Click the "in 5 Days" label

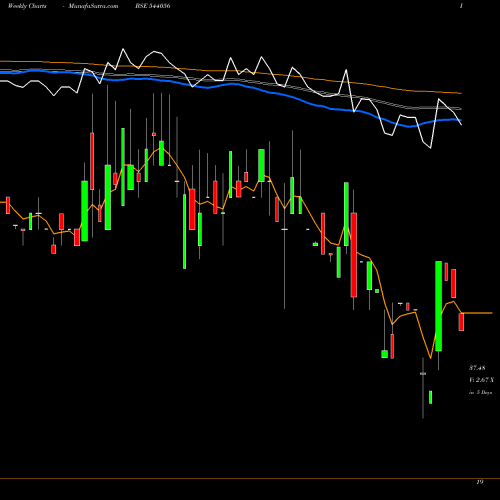481,393
